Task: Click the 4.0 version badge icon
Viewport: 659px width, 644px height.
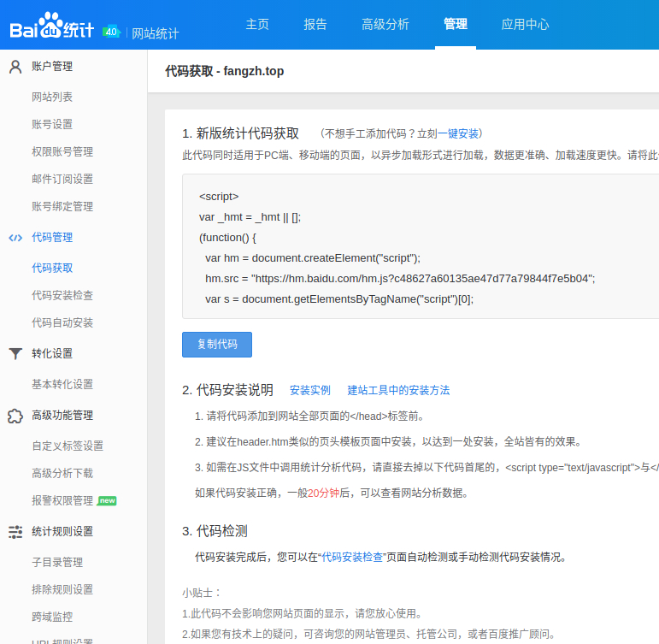Action: [111, 32]
